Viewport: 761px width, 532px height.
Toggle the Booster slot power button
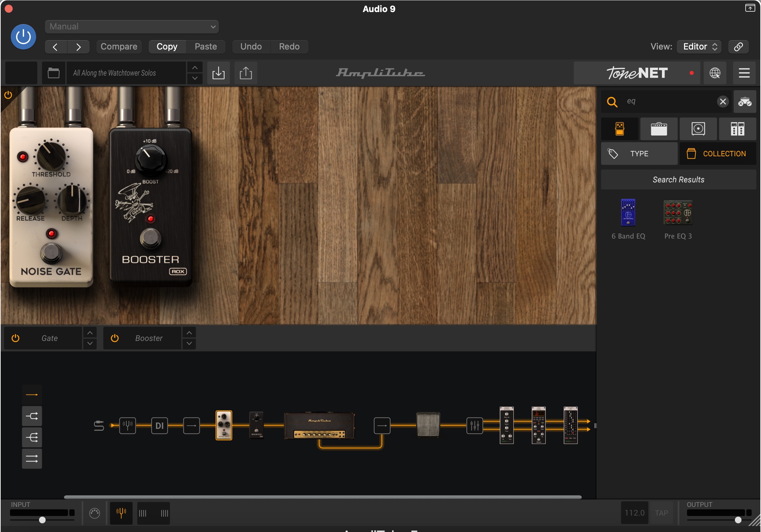pyautogui.click(x=114, y=338)
